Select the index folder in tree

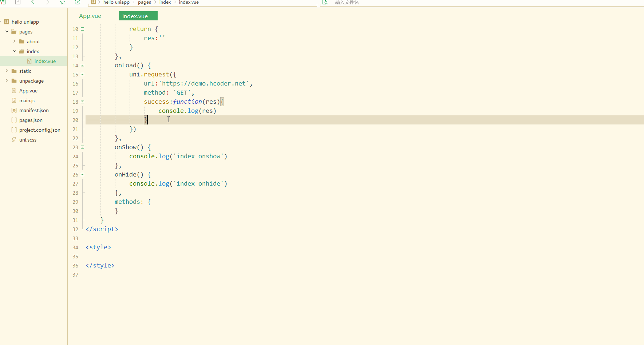(x=33, y=51)
